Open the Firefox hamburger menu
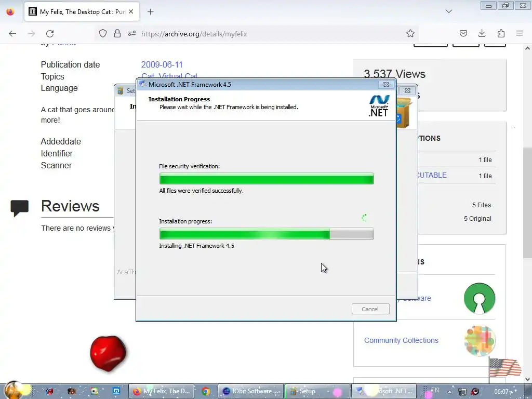This screenshot has height=399, width=532. pos(520,33)
